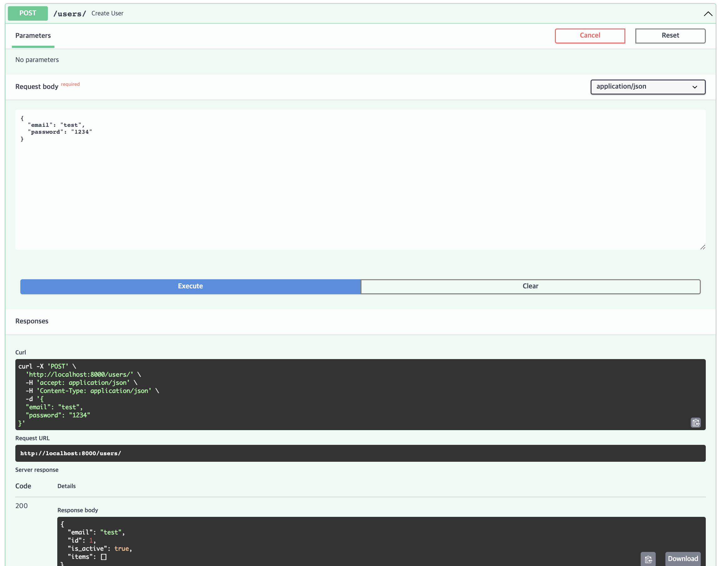
Task: Copy the curl command to clipboard
Action: point(695,423)
